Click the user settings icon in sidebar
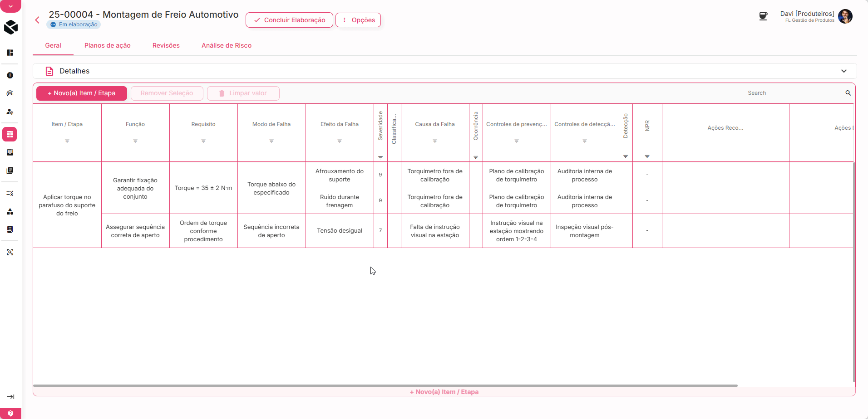The height and width of the screenshot is (419, 868). tap(10, 112)
